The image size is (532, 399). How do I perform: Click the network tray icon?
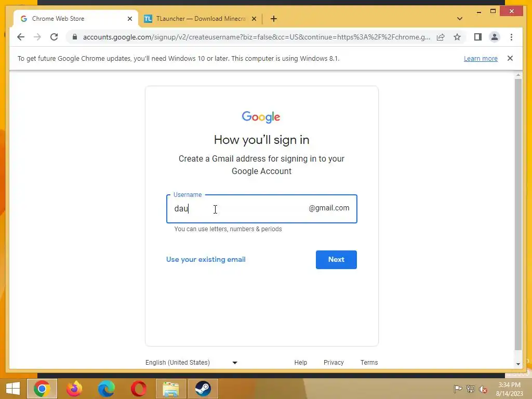pyautogui.click(x=471, y=389)
